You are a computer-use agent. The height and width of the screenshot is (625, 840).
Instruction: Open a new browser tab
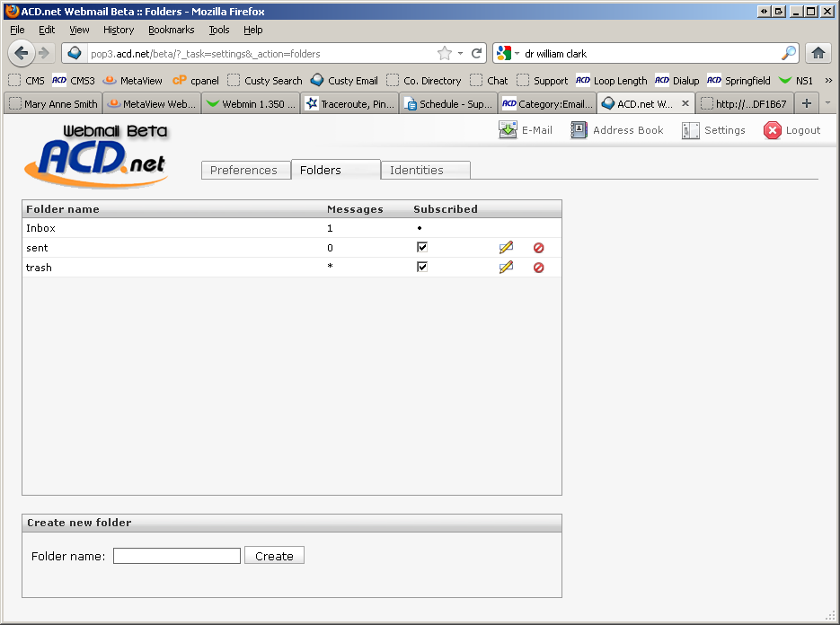(806, 103)
